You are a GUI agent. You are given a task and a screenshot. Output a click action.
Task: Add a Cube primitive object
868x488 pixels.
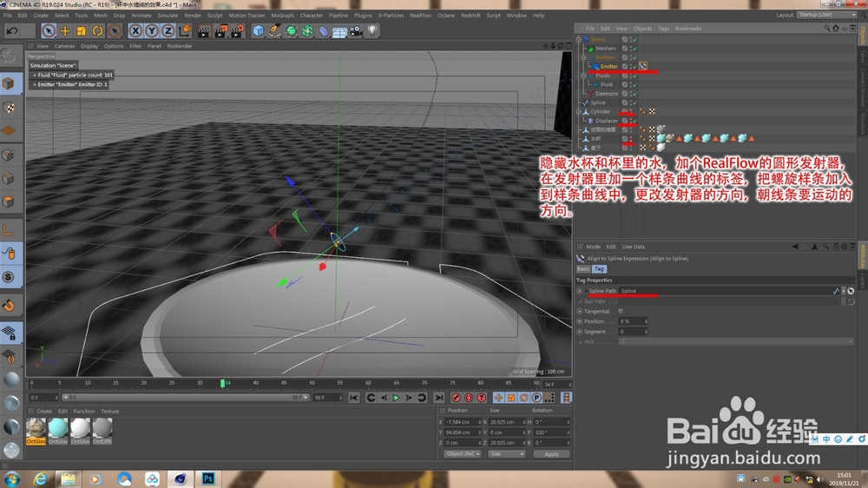(258, 31)
